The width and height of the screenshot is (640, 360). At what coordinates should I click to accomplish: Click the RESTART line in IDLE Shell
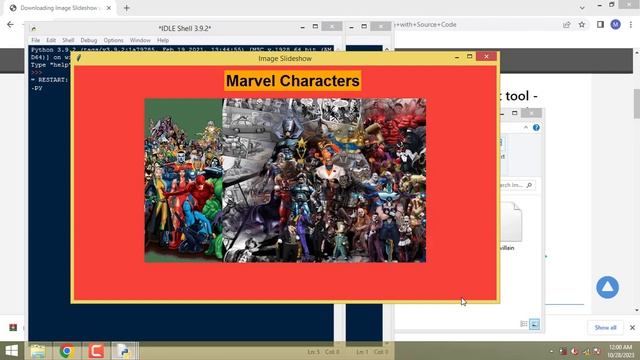(x=49, y=80)
